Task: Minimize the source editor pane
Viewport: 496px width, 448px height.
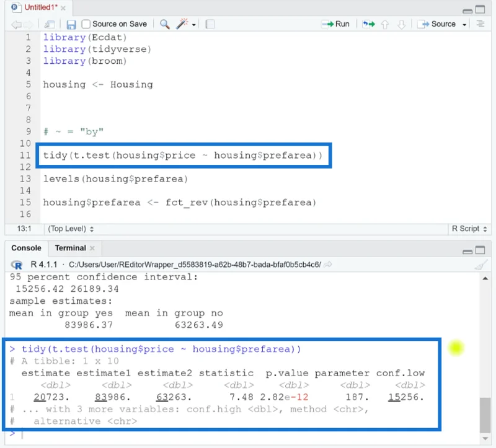Action: coord(467,11)
